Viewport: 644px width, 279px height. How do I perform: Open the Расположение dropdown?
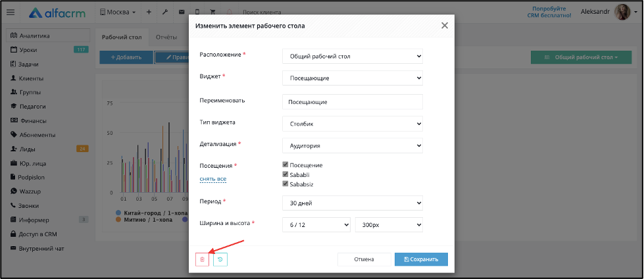353,57
